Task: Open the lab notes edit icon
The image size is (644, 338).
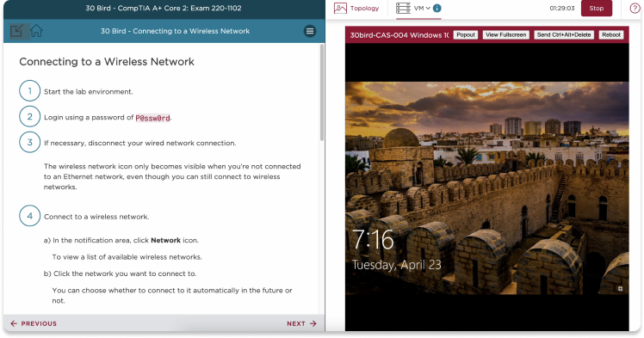Action: [x=16, y=31]
